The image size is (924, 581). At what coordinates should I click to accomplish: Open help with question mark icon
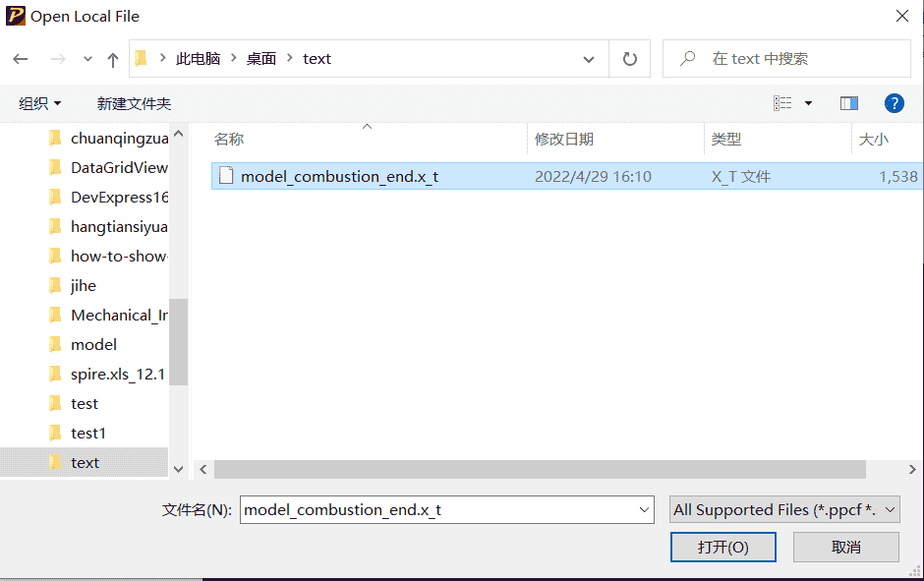pos(894,103)
